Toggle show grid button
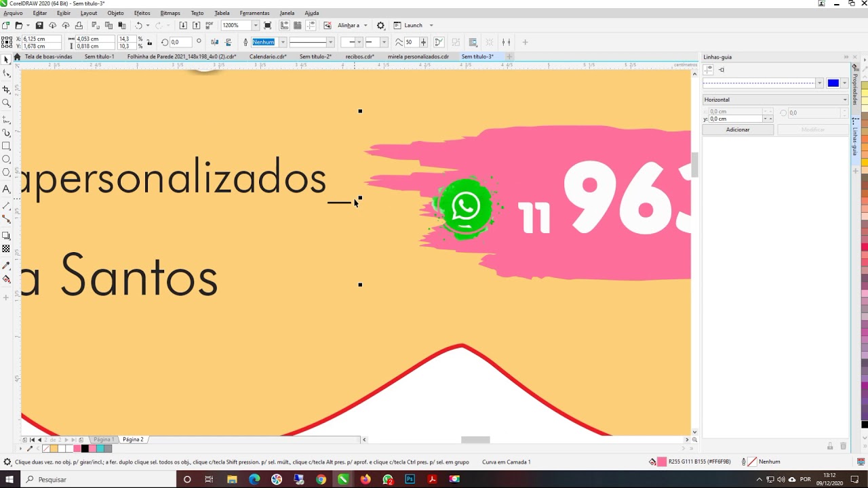This screenshot has width=868, height=488. tap(297, 25)
